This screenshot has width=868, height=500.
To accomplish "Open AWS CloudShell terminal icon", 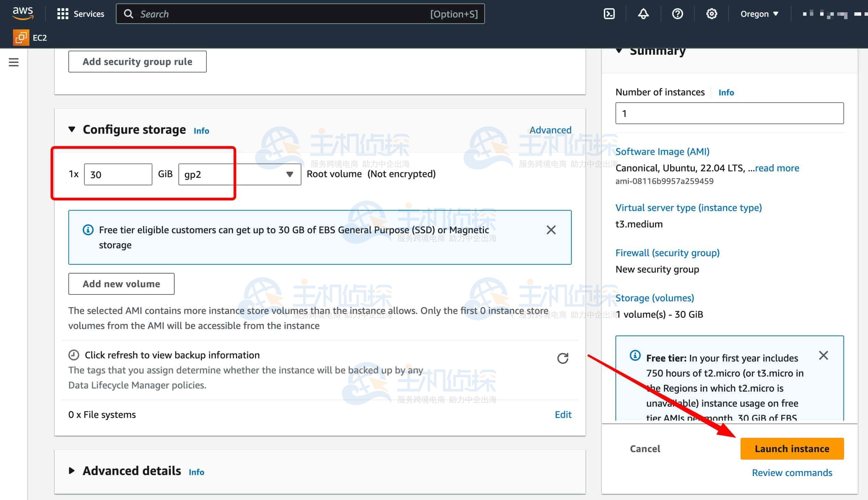I will click(609, 14).
